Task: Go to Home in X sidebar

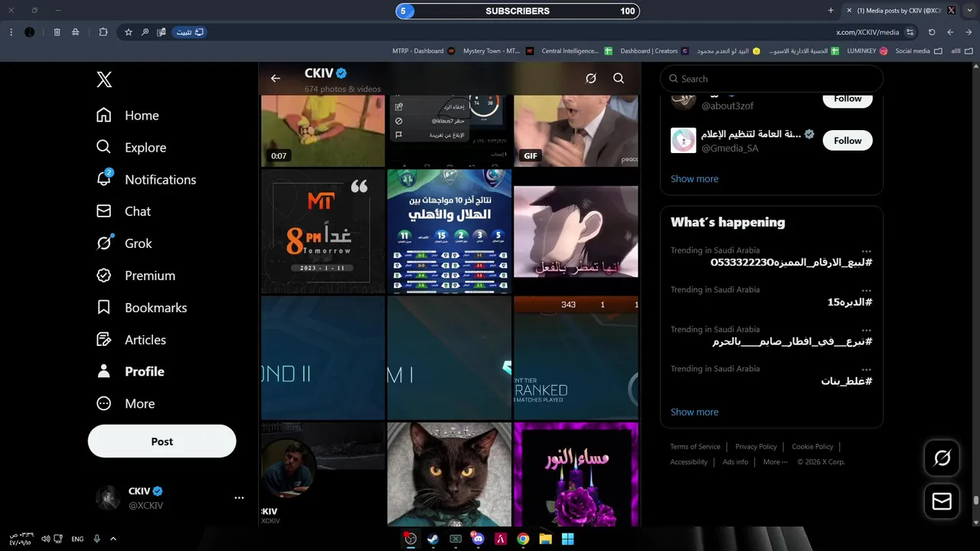Action: pyautogui.click(x=127, y=116)
